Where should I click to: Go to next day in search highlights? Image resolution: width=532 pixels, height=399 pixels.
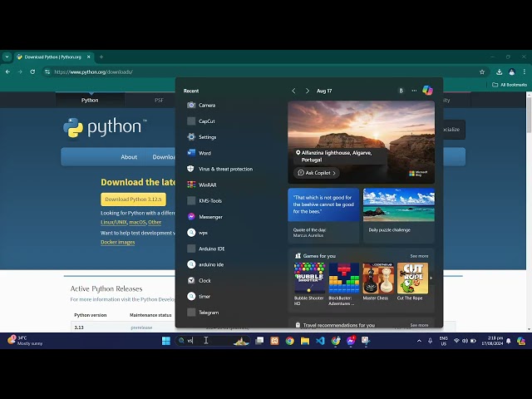(307, 91)
